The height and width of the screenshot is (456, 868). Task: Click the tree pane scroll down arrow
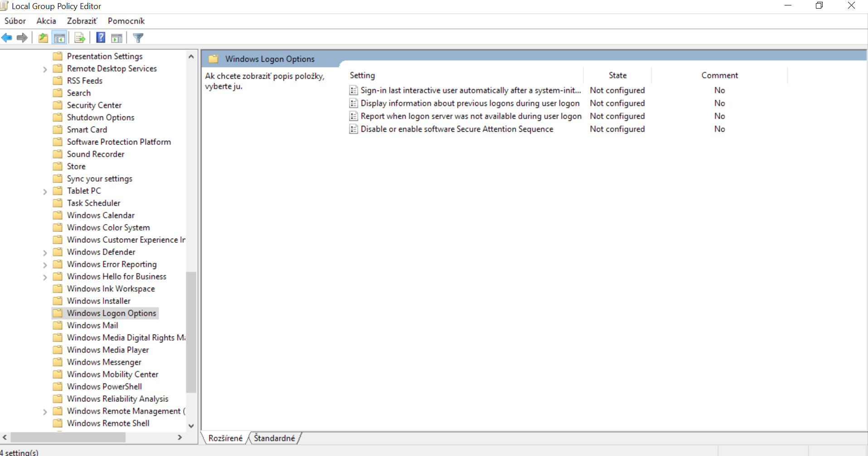(191, 426)
